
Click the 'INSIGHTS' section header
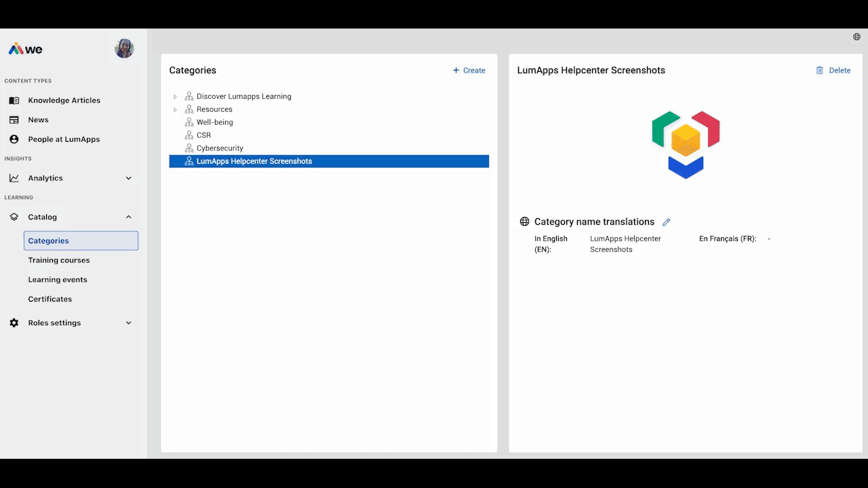(18, 159)
